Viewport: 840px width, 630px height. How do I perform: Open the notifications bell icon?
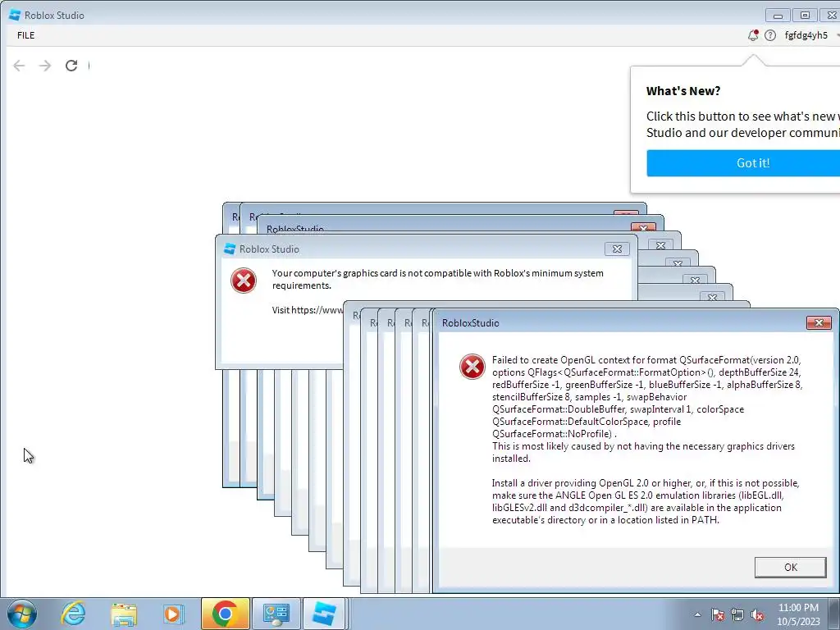point(753,35)
